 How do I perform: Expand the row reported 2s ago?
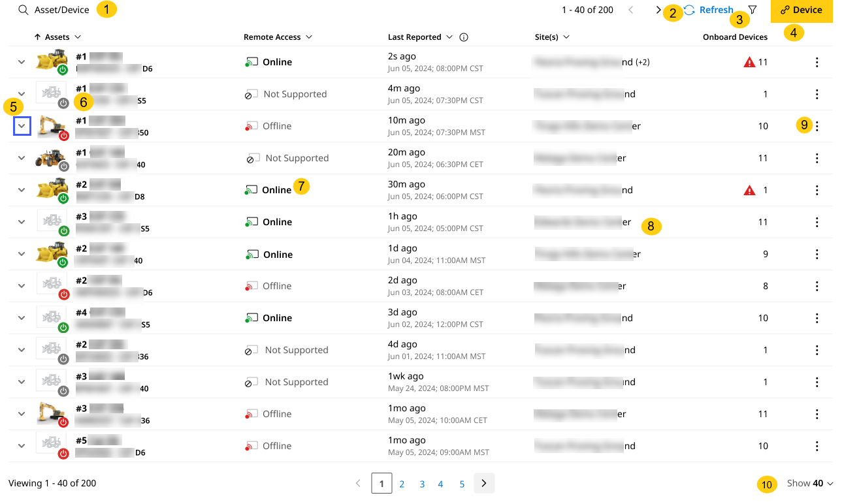[x=22, y=62]
